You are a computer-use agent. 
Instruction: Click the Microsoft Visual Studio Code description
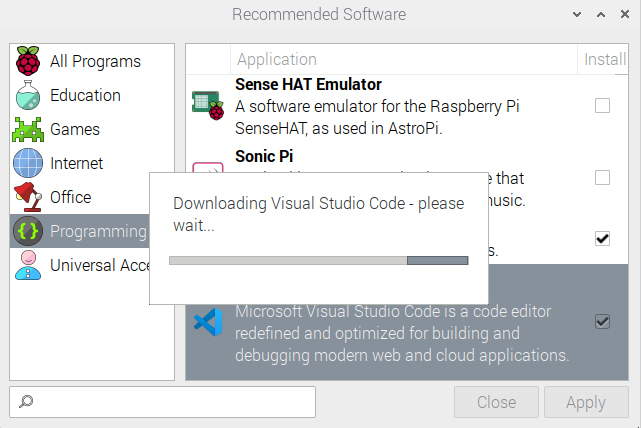click(402, 333)
